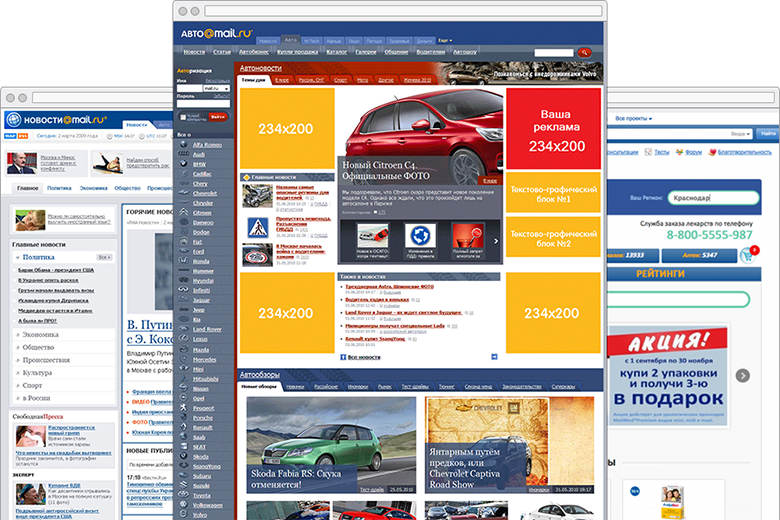
Task: Click the Mitsubishi diamonds logo icon
Action: (x=184, y=379)
